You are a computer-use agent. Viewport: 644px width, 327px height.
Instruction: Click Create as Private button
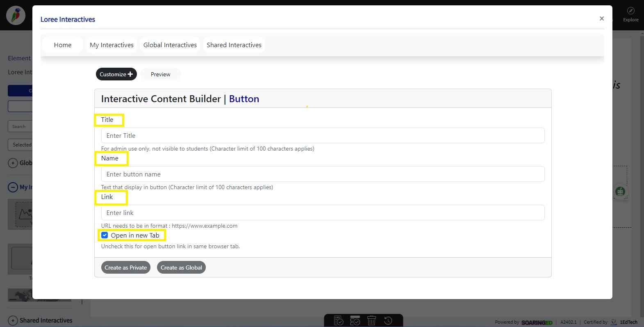click(x=126, y=268)
